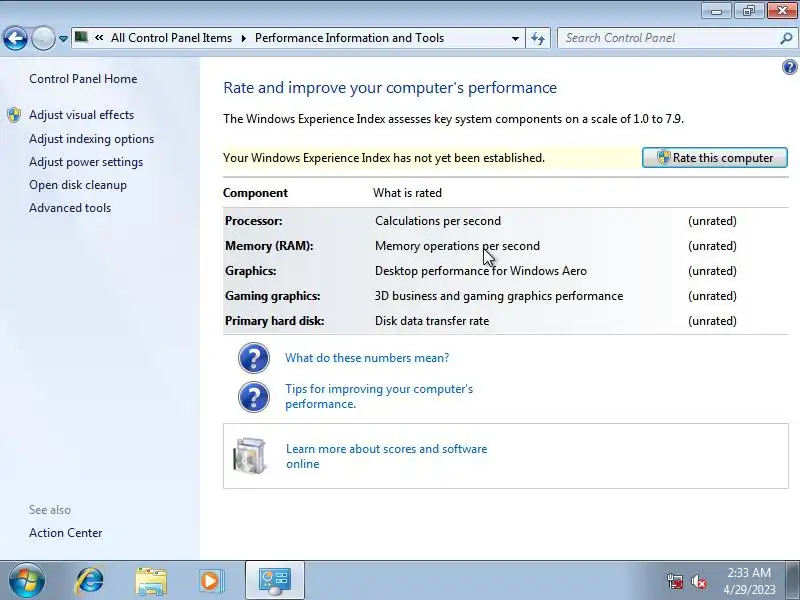
Task: Open Windows Explorer folder on taskbar
Action: pyautogui.click(x=151, y=581)
